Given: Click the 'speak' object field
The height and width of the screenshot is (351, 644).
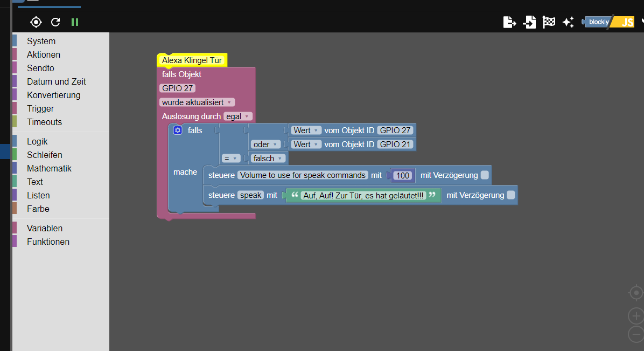Looking at the screenshot, I should pos(250,195).
